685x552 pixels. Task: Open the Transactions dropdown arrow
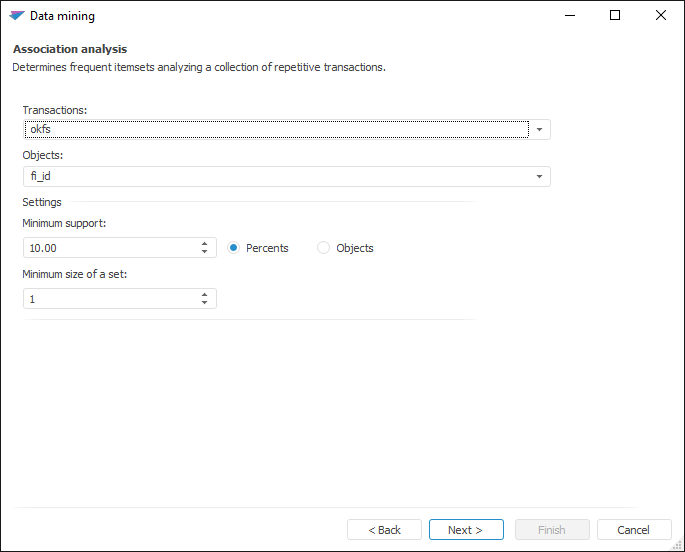tap(539, 129)
